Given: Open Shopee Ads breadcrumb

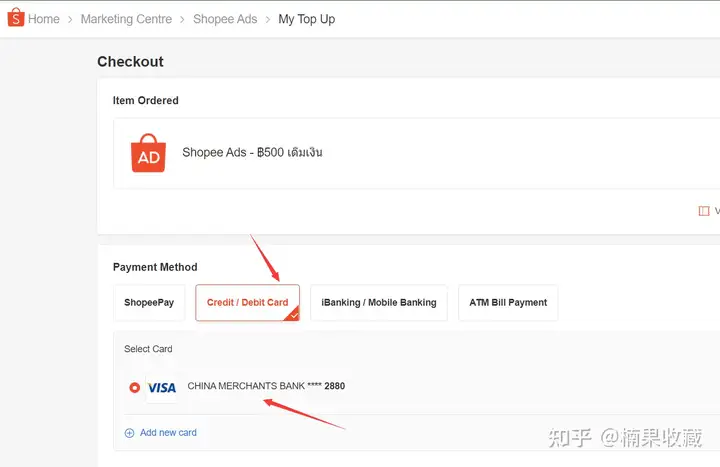Looking at the screenshot, I should [x=225, y=19].
